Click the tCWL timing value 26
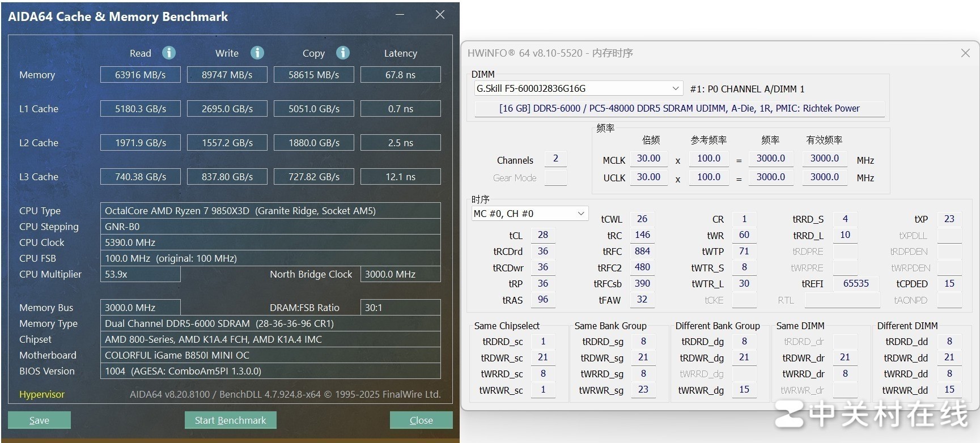This screenshot has width=980, height=443. click(642, 219)
